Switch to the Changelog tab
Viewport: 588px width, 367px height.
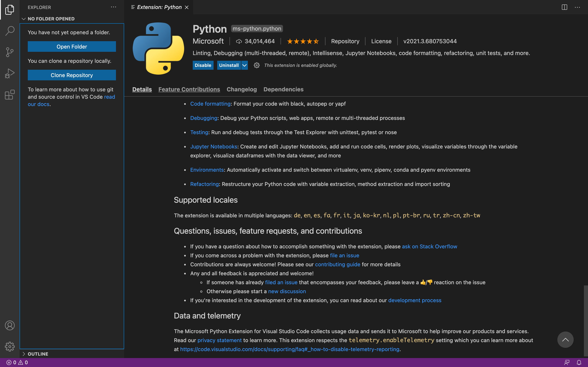[x=242, y=89]
